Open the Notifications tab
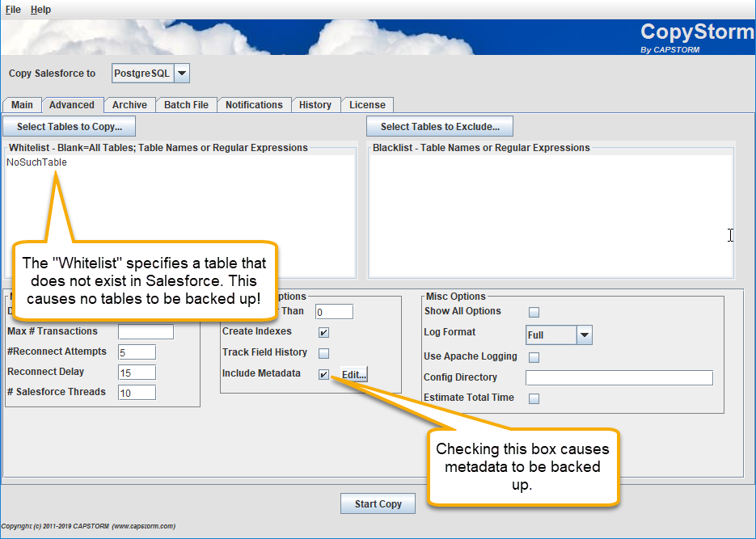 254,105
